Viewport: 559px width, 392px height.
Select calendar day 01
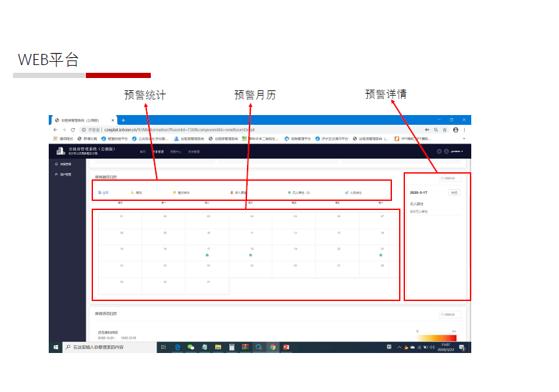[120, 220]
